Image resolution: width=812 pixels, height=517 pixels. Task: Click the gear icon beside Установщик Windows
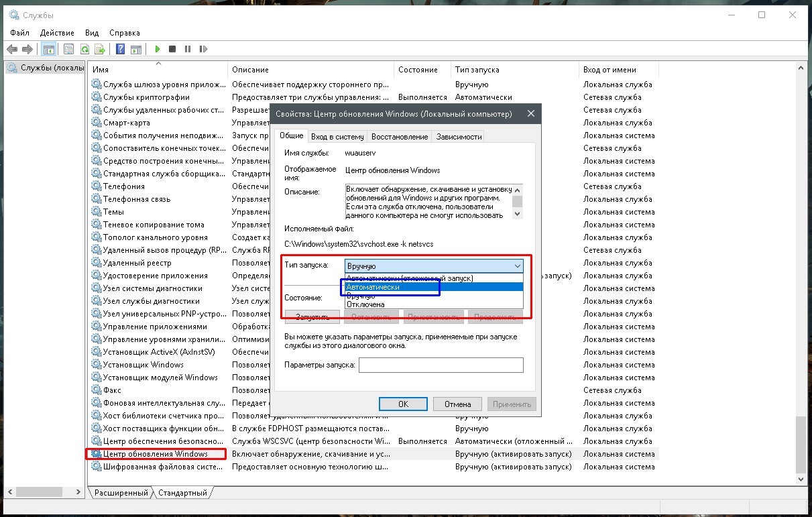(x=97, y=365)
